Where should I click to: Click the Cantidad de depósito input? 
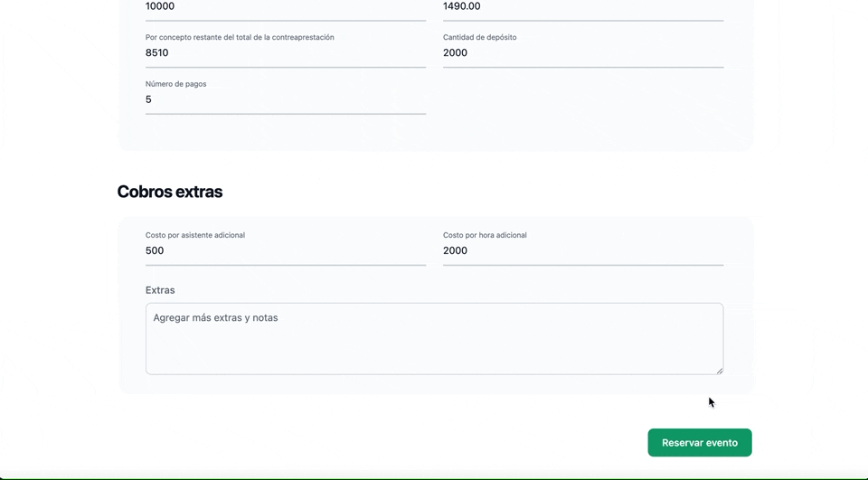(x=582, y=53)
